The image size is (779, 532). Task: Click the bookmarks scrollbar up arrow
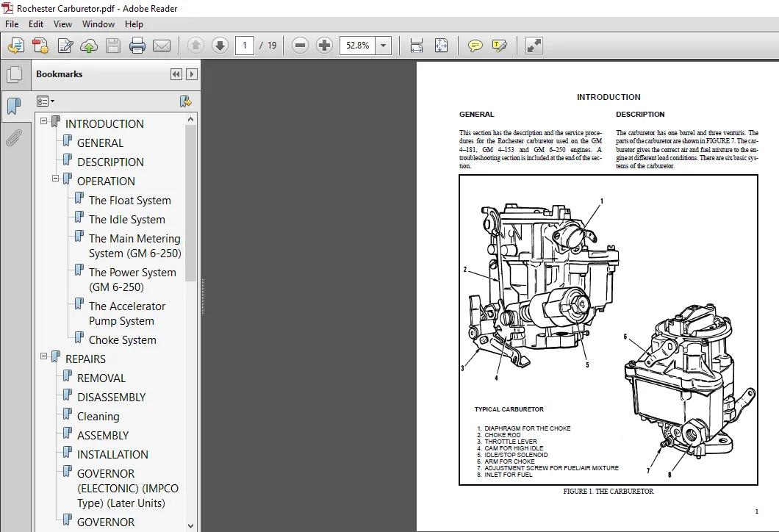coord(191,119)
